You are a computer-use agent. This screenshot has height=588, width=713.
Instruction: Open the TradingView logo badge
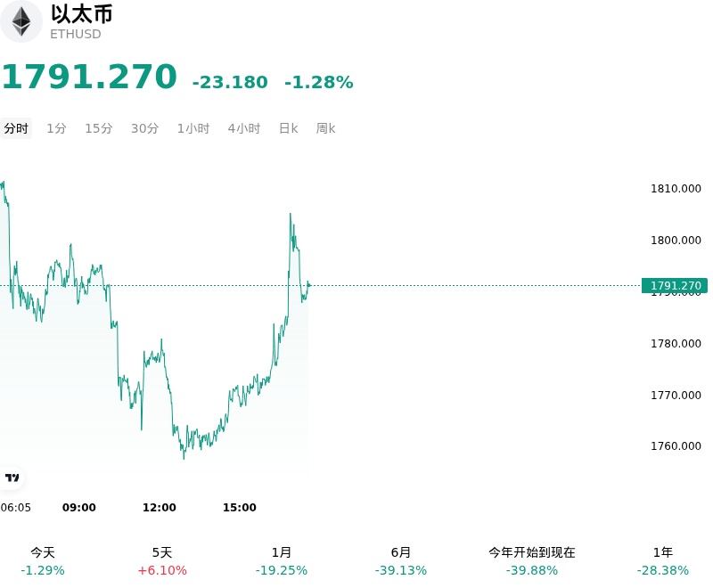[x=12, y=478]
